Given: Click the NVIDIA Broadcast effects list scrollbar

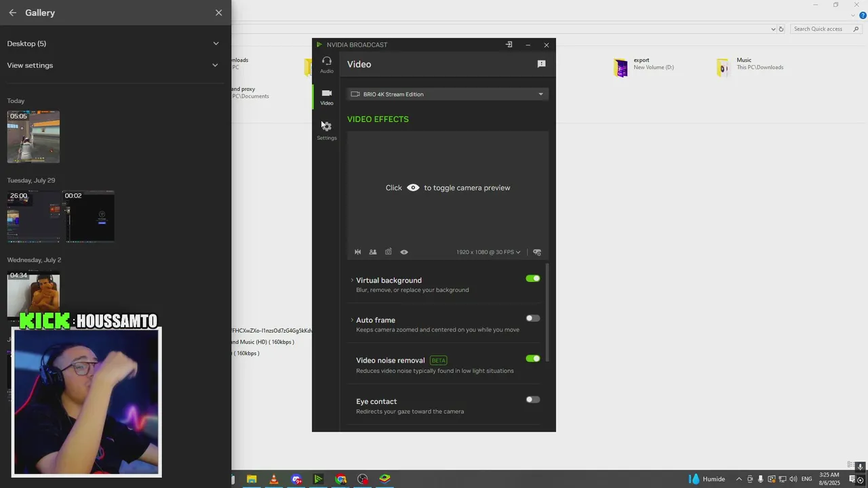Looking at the screenshot, I should 547,313.
